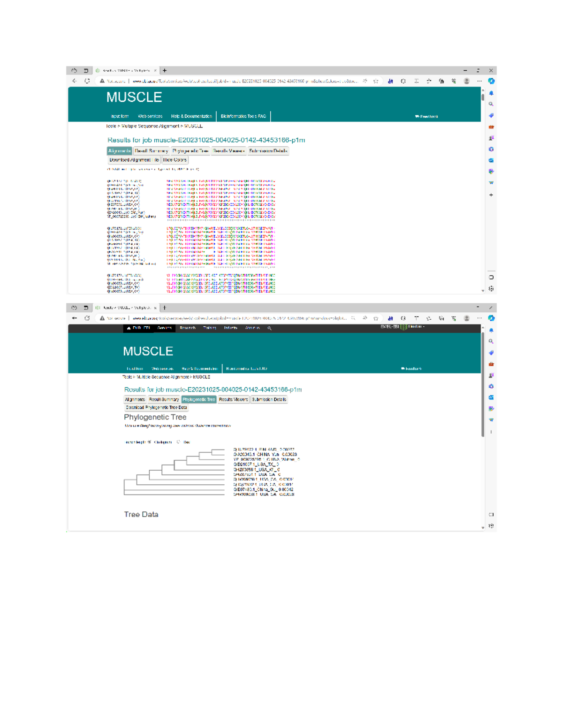The height and width of the screenshot is (728, 563).
Task: Open the sidebar search icon
Action: coord(491,103)
